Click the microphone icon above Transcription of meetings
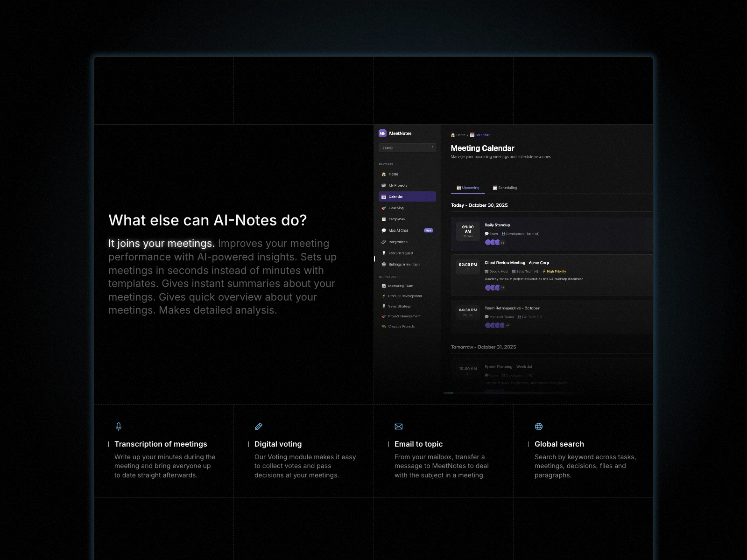 pos(119,427)
